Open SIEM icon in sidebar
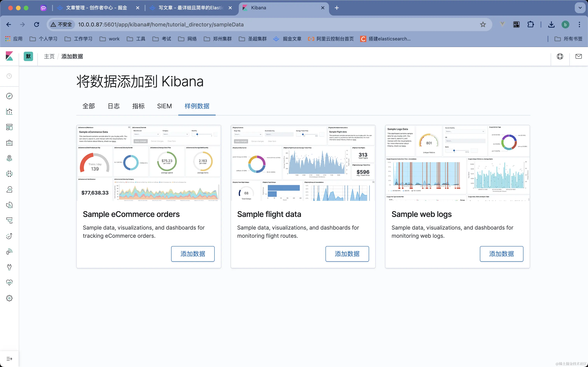Image resolution: width=588 pixels, height=367 pixels. (9, 252)
